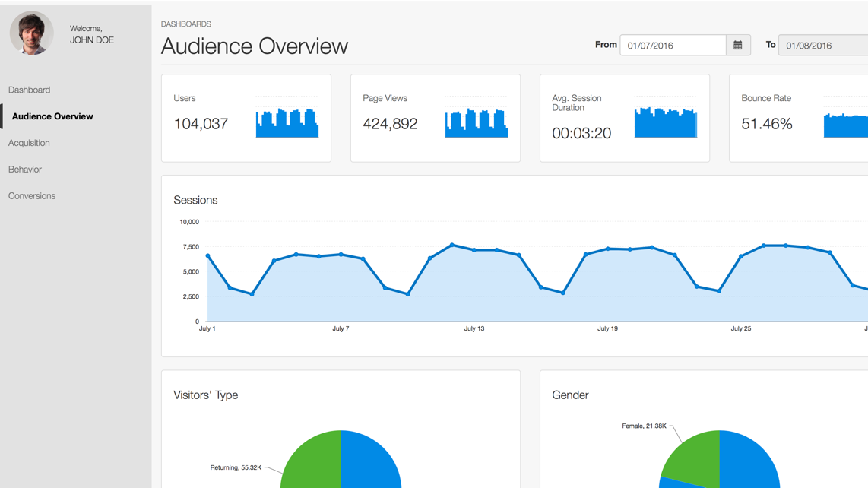This screenshot has height=488, width=868.
Task: Click the July 1 data point on Sessions chart
Action: (x=207, y=256)
